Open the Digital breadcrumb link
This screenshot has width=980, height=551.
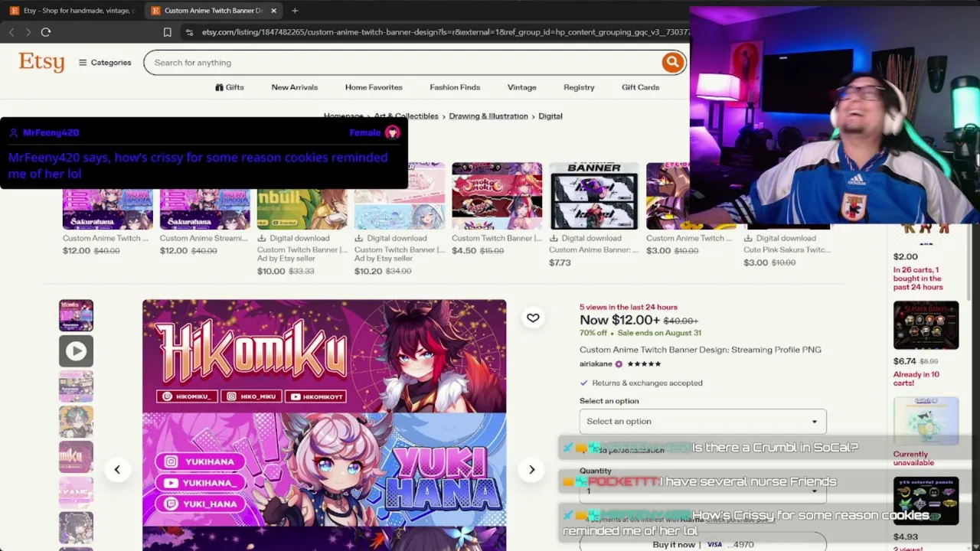(x=550, y=116)
